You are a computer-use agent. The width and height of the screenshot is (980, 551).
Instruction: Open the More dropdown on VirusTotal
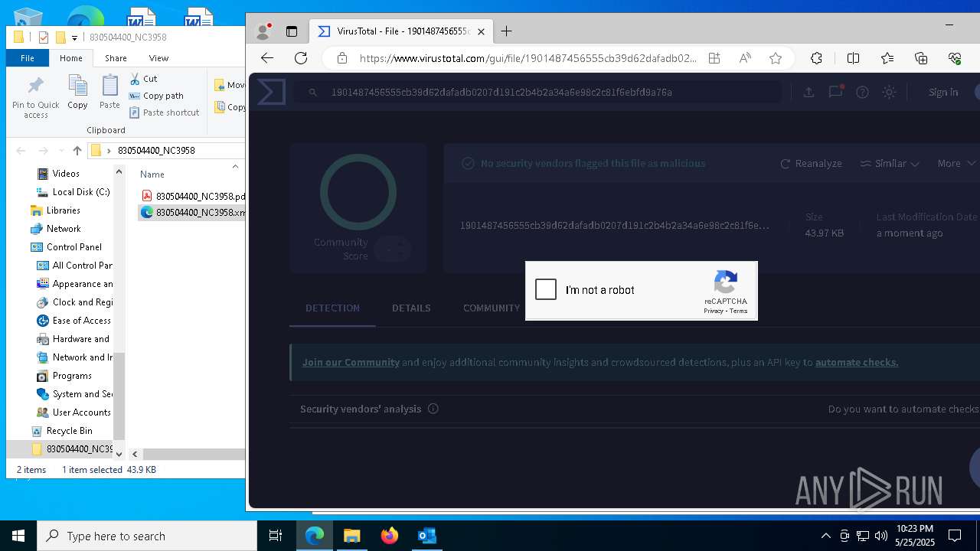click(956, 163)
